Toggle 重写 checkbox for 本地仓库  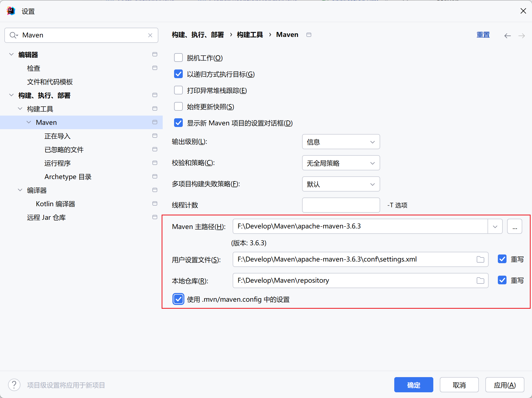(x=502, y=280)
